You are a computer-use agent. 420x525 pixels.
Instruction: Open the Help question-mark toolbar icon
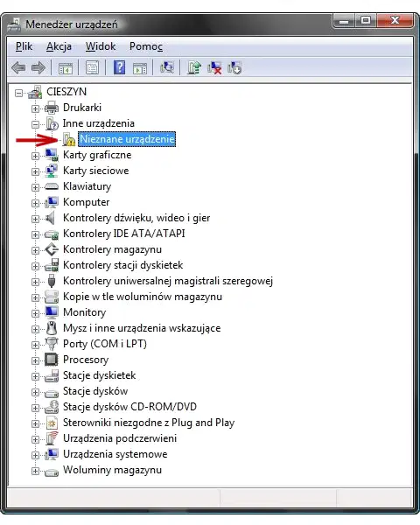tap(119, 67)
